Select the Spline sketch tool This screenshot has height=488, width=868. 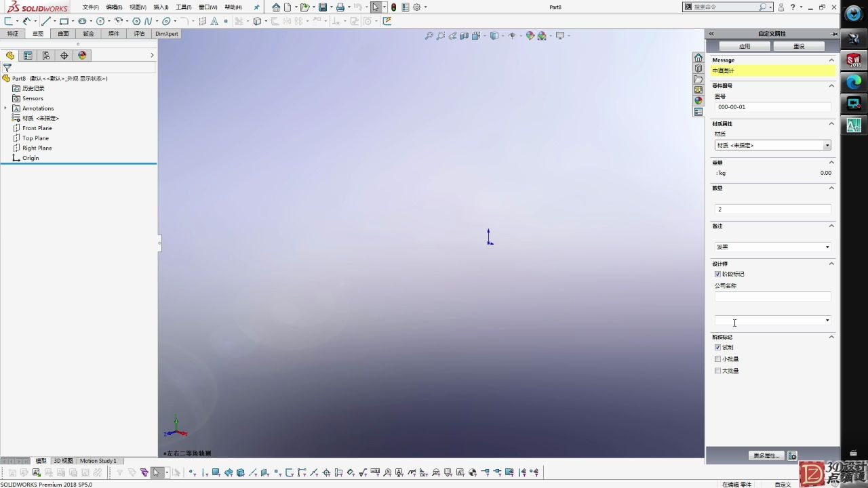coord(147,21)
